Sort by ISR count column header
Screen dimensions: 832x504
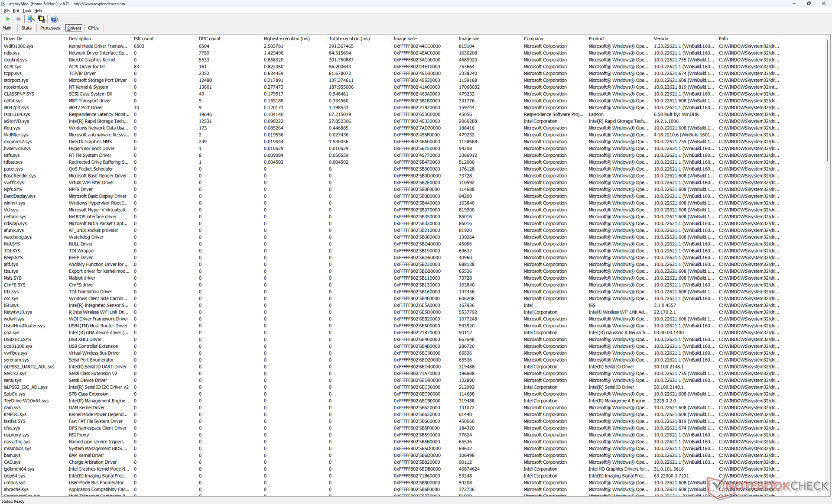click(143, 39)
